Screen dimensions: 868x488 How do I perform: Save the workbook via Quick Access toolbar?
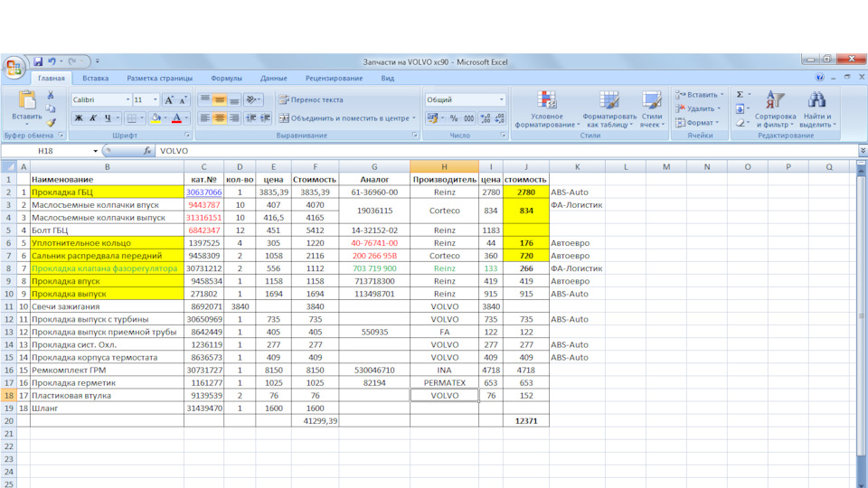[38, 61]
